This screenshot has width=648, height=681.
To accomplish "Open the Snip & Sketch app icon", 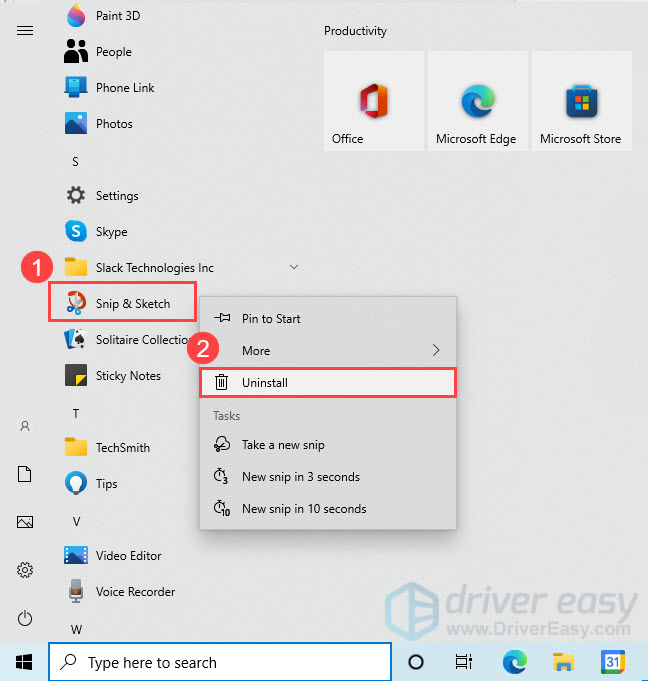I will 76,303.
